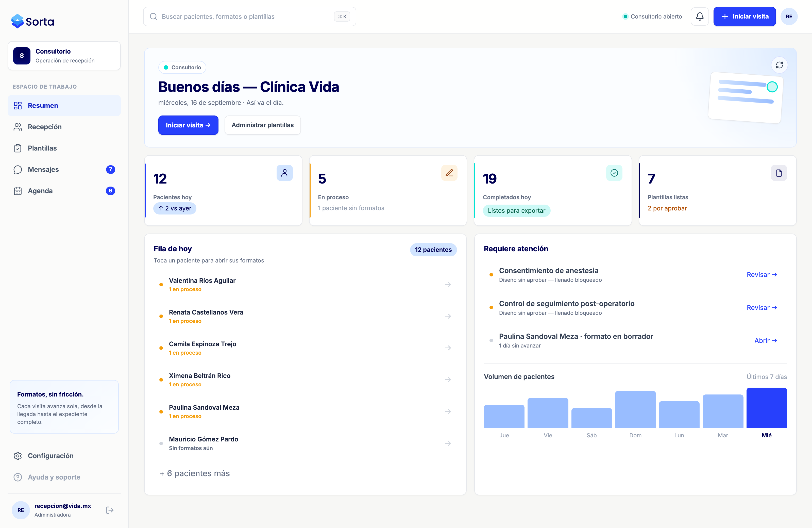Click the arrow on Valentina Ríos Aguilar row
Image resolution: width=812 pixels, height=528 pixels.
click(448, 284)
